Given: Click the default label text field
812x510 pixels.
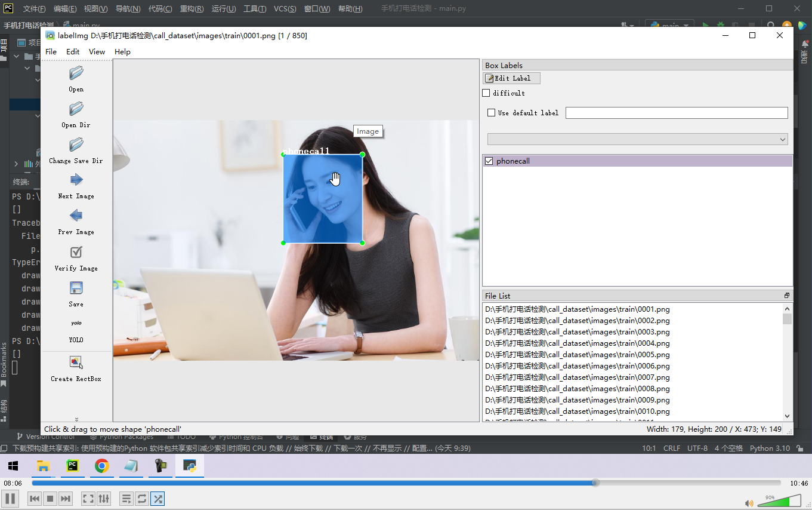Looking at the screenshot, I should 677,113.
